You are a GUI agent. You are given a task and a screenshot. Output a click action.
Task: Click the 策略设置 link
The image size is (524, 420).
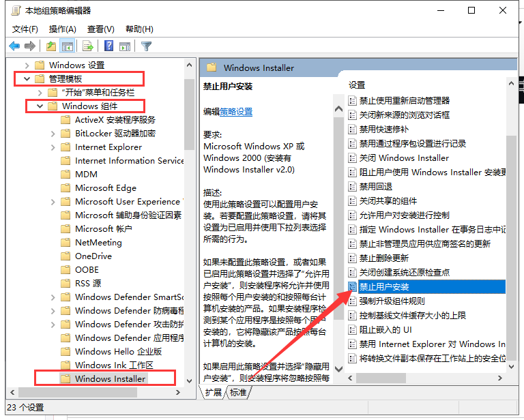[236, 112]
